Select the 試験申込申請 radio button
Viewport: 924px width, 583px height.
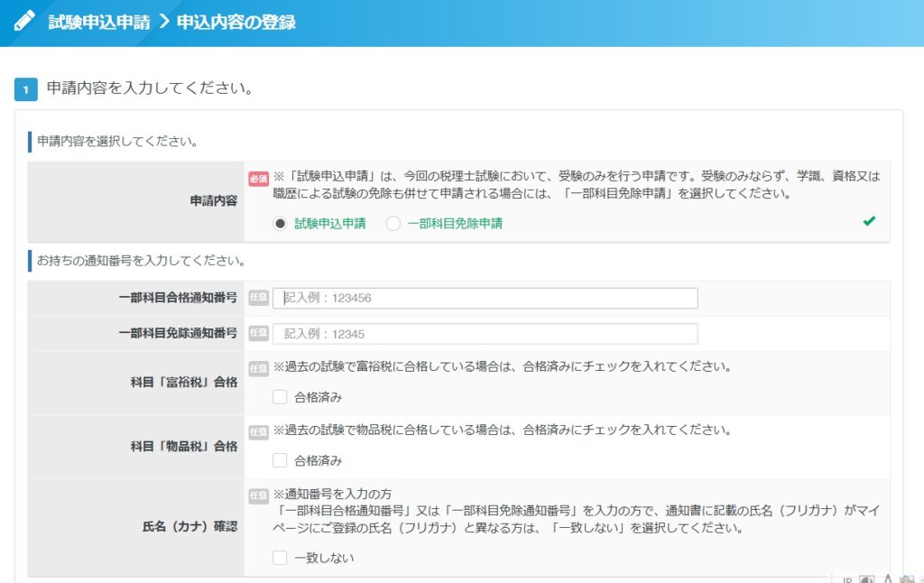(280, 224)
